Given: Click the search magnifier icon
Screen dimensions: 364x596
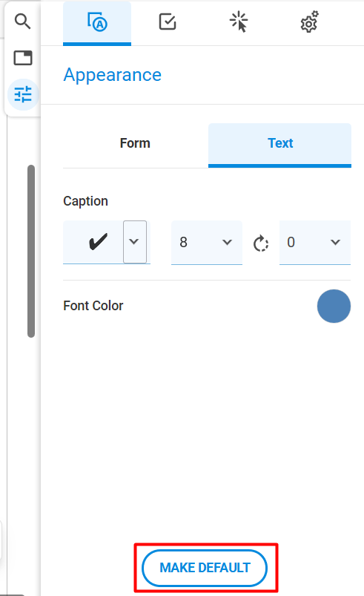Looking at the screenshot, I should point(22,22).
